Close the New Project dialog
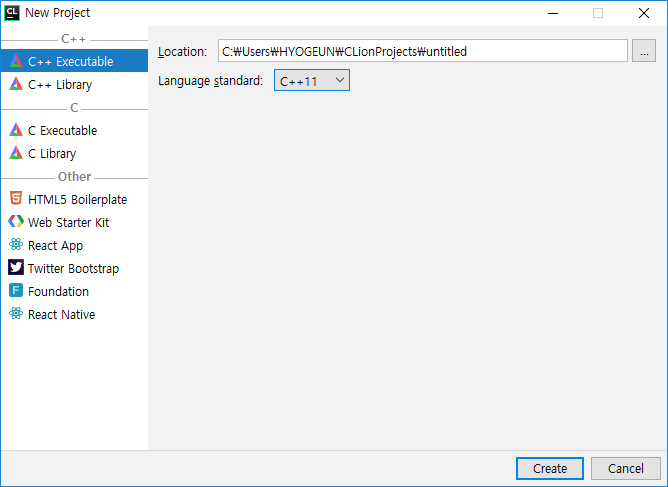 [644, 13]
